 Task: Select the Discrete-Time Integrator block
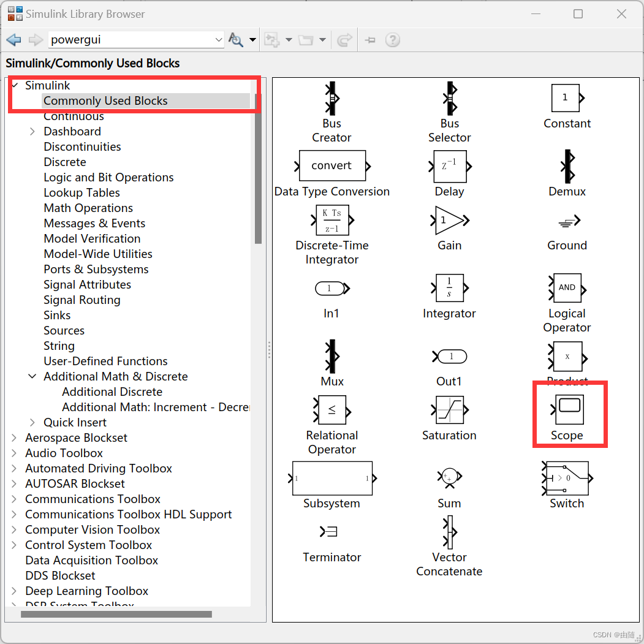332,220
